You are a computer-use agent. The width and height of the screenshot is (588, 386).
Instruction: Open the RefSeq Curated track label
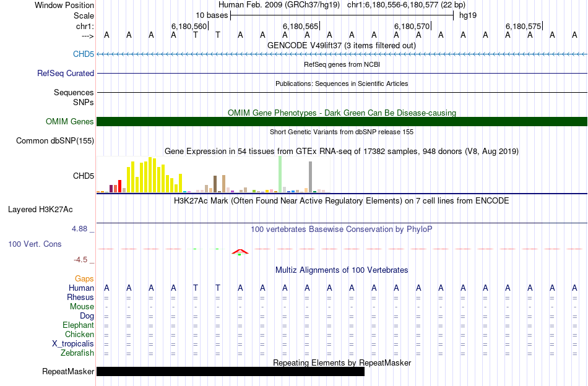pos(65,73)
